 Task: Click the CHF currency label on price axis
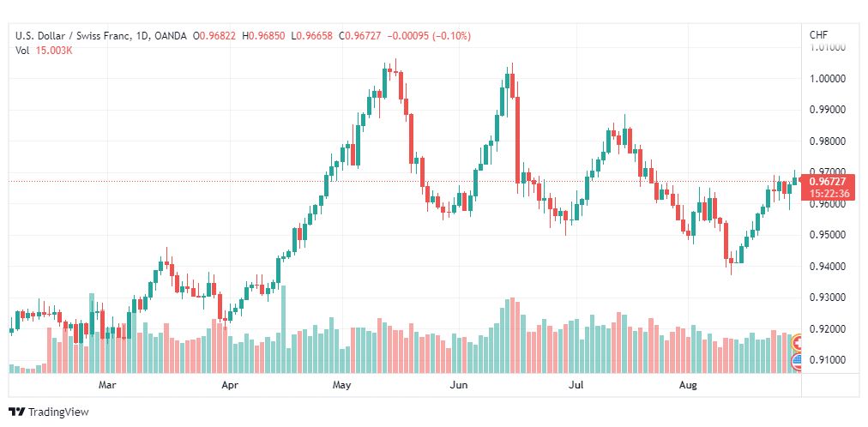tap(819, 35)
